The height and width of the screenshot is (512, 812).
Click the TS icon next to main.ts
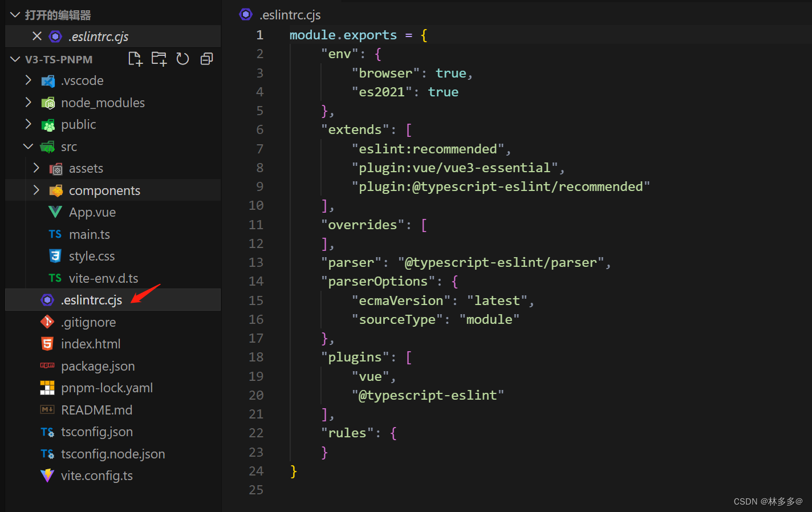tap(55, 234)
